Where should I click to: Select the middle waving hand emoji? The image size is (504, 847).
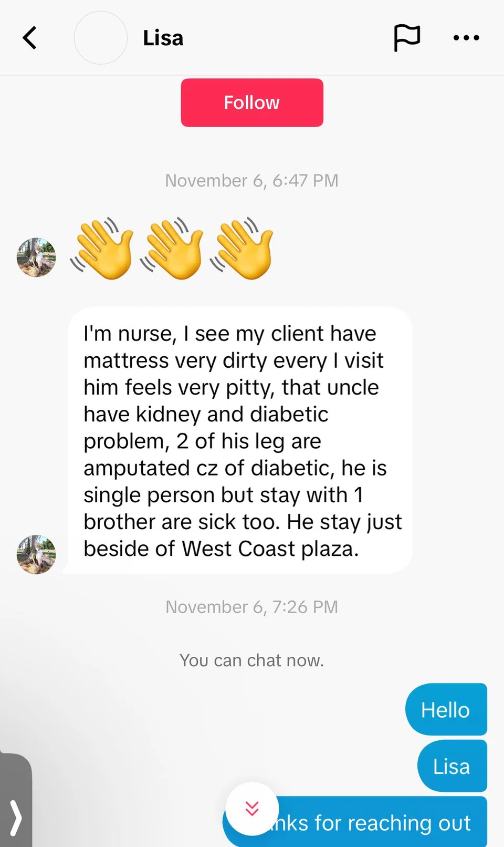click(x=172, y=249)
